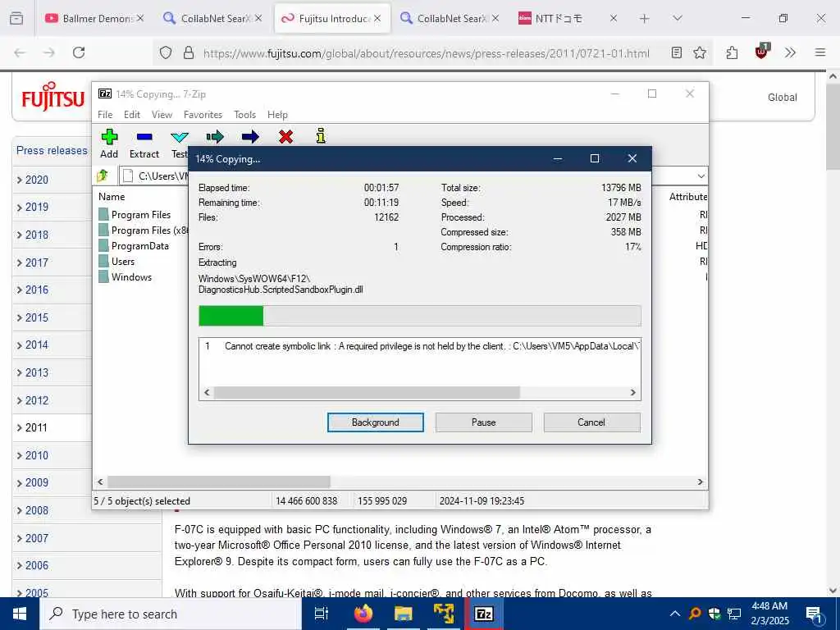Click the Press releases link

click(52, 151)
